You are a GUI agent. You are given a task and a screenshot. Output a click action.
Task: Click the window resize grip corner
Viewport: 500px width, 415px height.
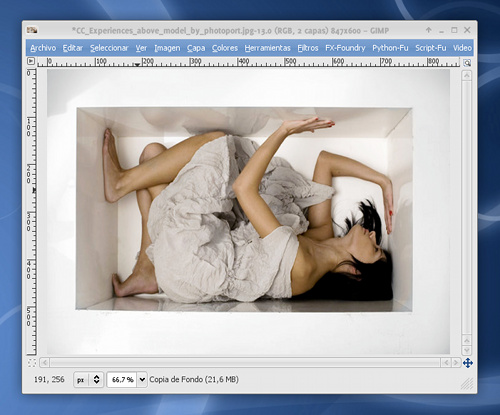pyautogui.click(x=467, y=384)
